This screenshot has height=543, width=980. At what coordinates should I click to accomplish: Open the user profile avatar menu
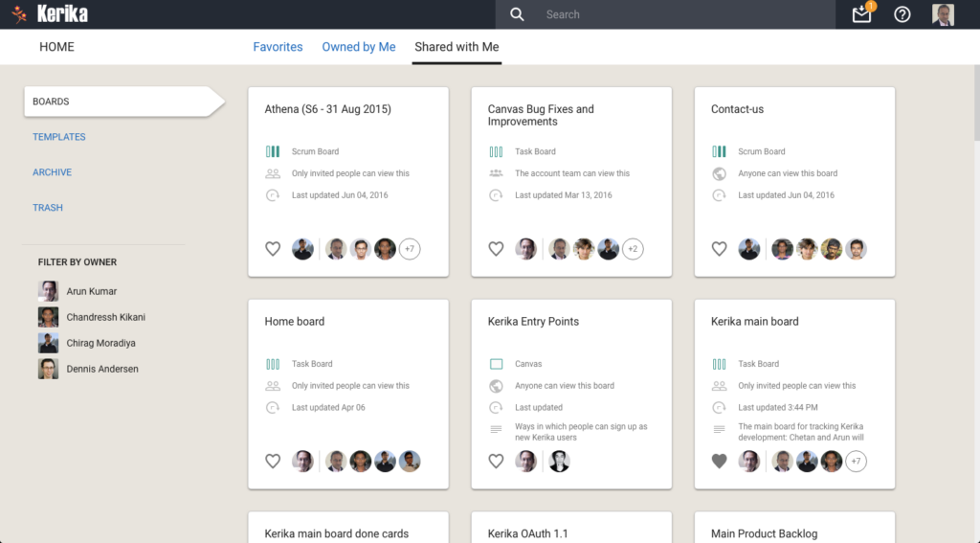click(x=943, y=14)
